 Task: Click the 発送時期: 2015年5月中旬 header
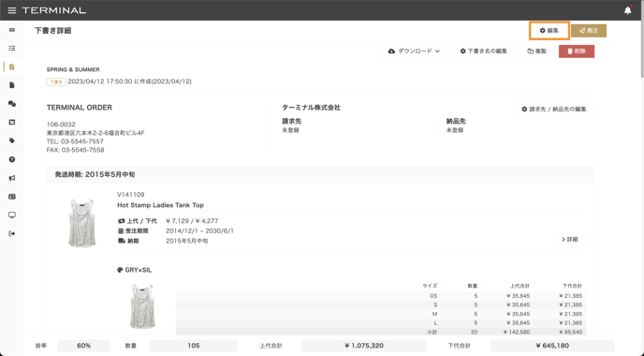tap(95, 174)
